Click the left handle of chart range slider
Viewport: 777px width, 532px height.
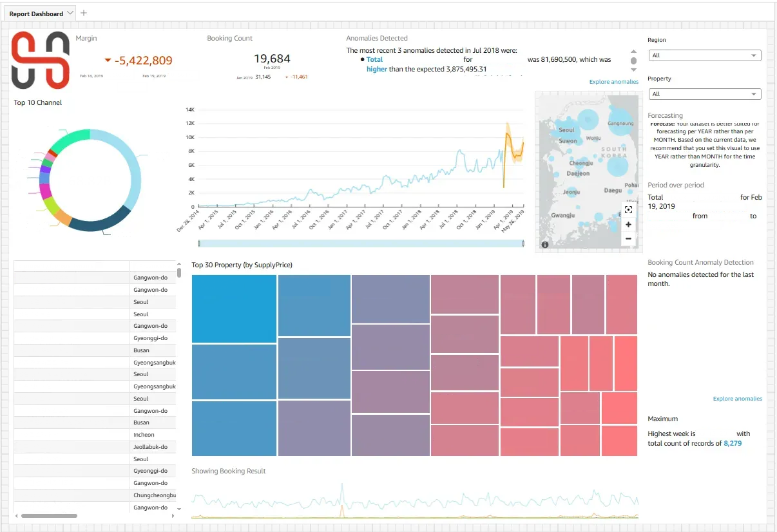click(199, 243)
